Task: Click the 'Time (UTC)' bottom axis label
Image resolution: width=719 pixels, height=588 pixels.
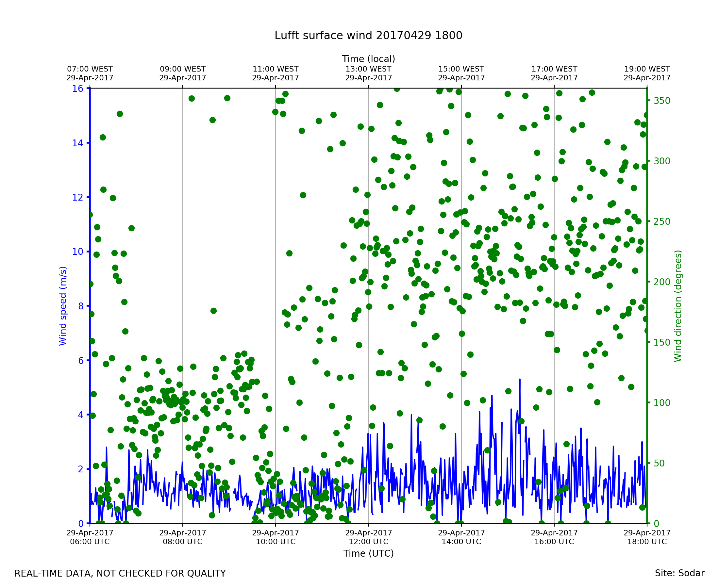Action: click(368, 553)
